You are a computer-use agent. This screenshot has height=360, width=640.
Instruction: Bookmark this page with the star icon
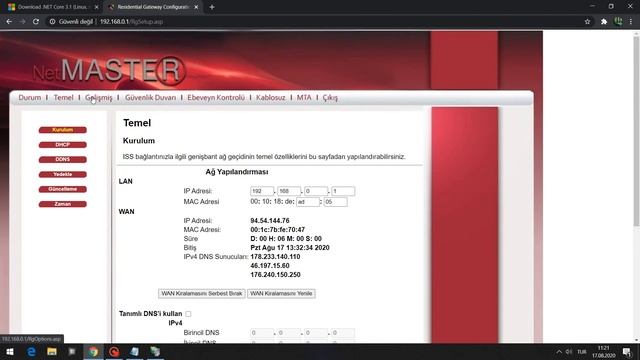(587, 22)
